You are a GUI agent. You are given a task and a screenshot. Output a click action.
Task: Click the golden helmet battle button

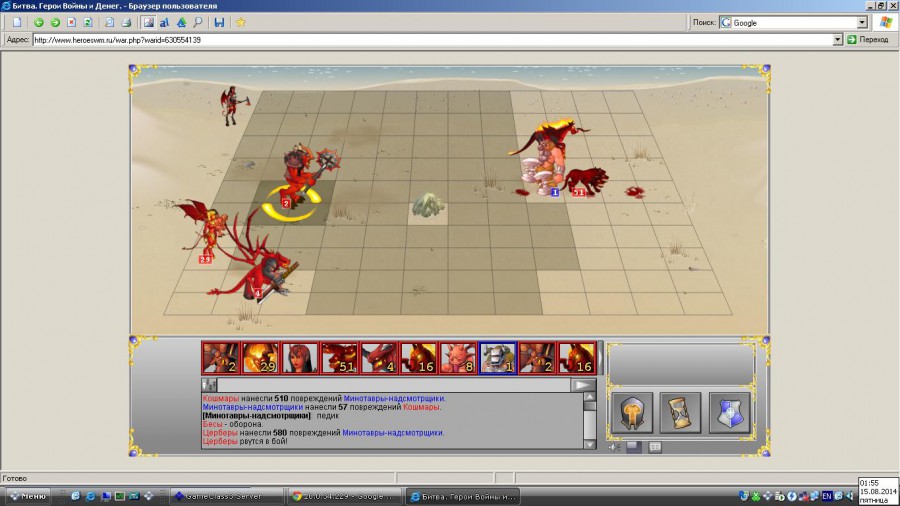(632, 412)
